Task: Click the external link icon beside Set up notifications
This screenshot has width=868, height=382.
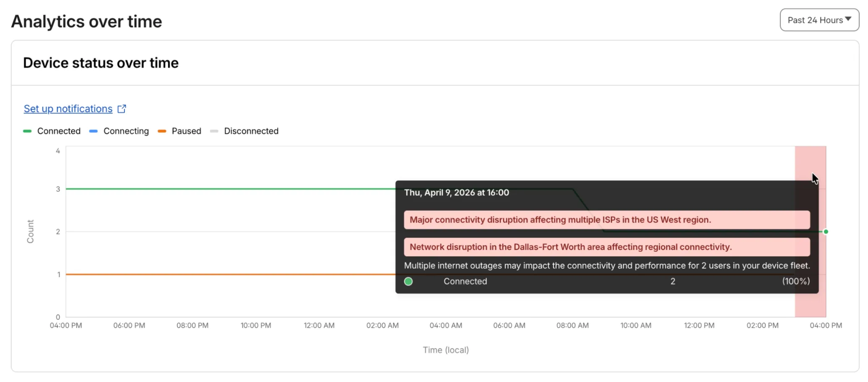Action: (x=122, y=108)
